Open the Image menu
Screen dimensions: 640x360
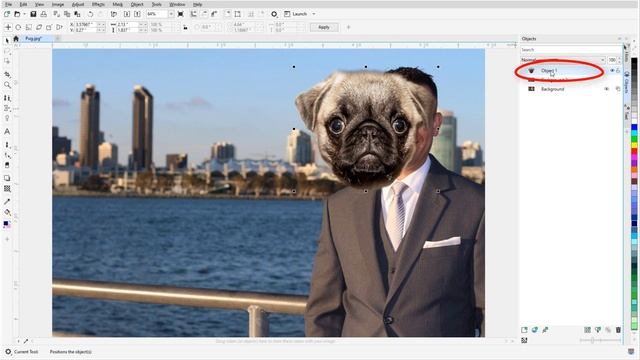coord(58,4)
